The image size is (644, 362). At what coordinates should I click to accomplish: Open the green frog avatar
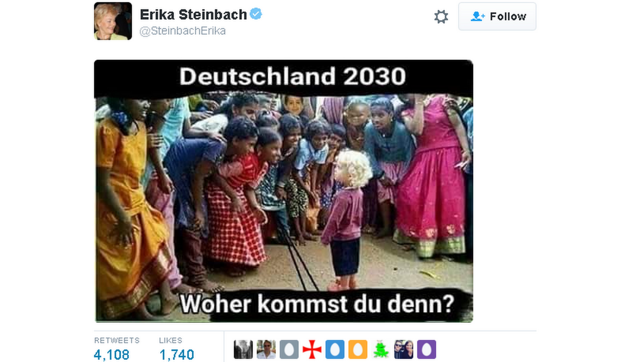pos(381,349)
